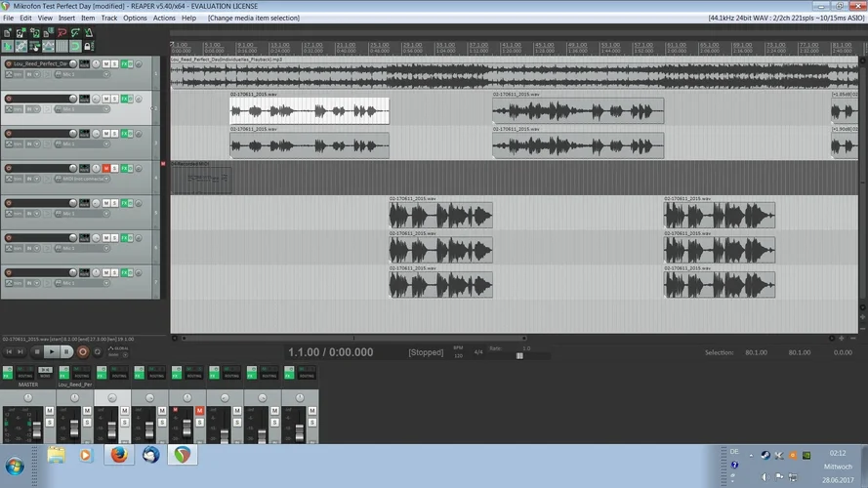
Task: Open the Track menu
Action: point(109,18)
